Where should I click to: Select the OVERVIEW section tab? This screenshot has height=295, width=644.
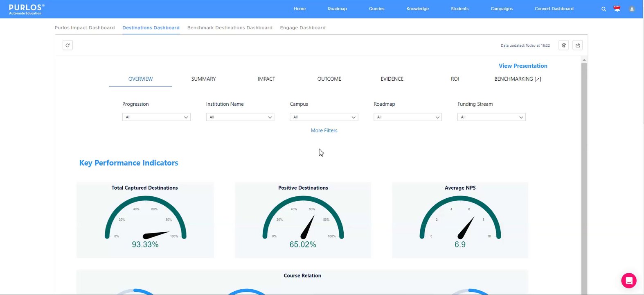pyautogui.click(x=140, y=79)
